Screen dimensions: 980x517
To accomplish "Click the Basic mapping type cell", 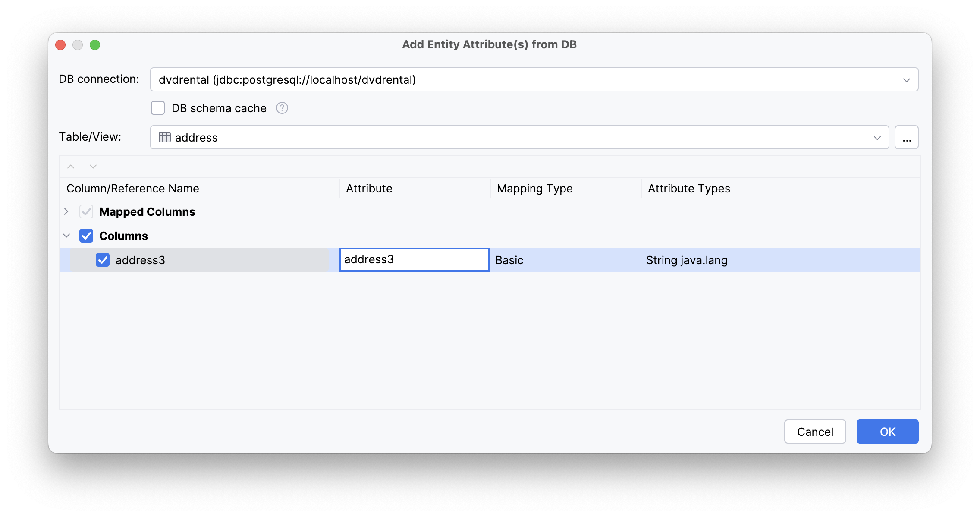I will click(509, 260).
